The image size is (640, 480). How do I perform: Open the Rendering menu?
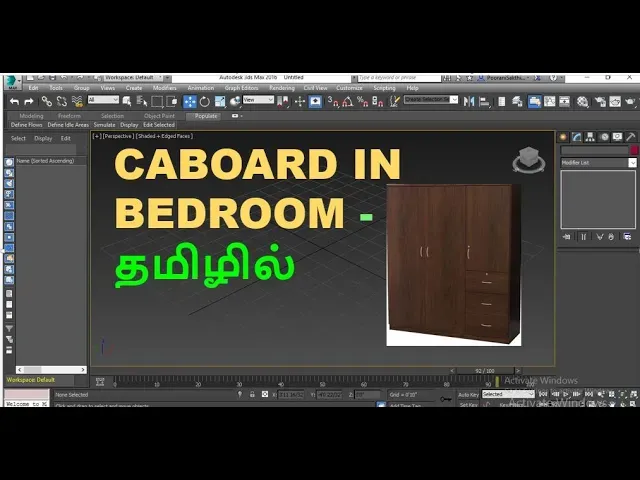(282, 88)
